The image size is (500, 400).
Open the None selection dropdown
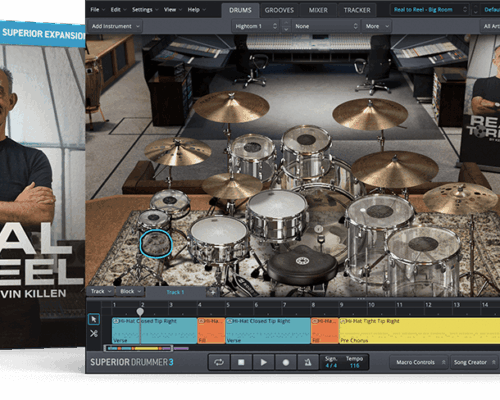[326, 26]
